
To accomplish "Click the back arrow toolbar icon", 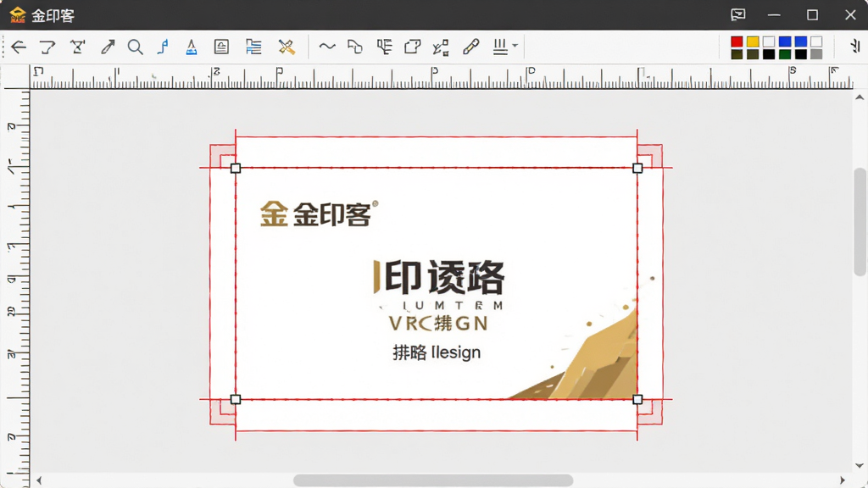I will 19,47.
